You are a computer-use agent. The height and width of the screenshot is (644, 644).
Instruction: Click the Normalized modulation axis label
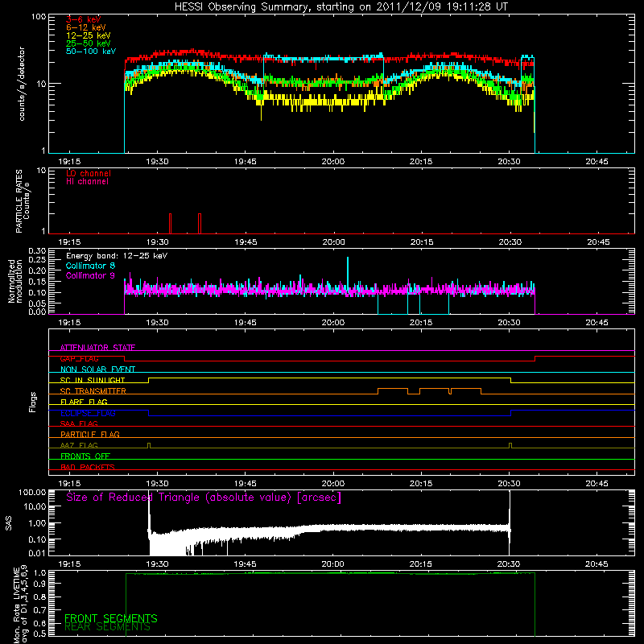tap(14, 281)
